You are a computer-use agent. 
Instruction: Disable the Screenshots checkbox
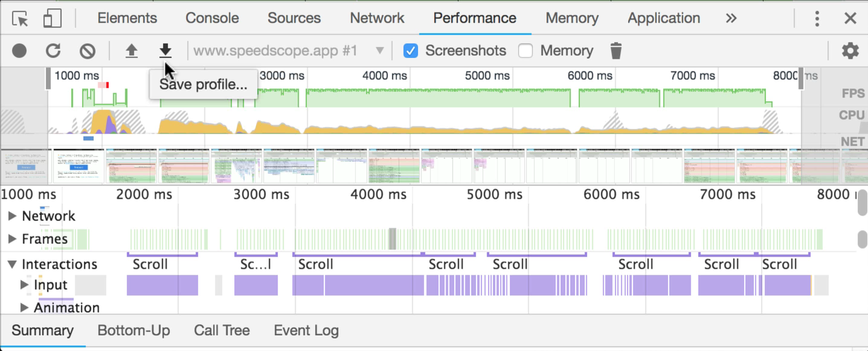[x=411, y=51]
